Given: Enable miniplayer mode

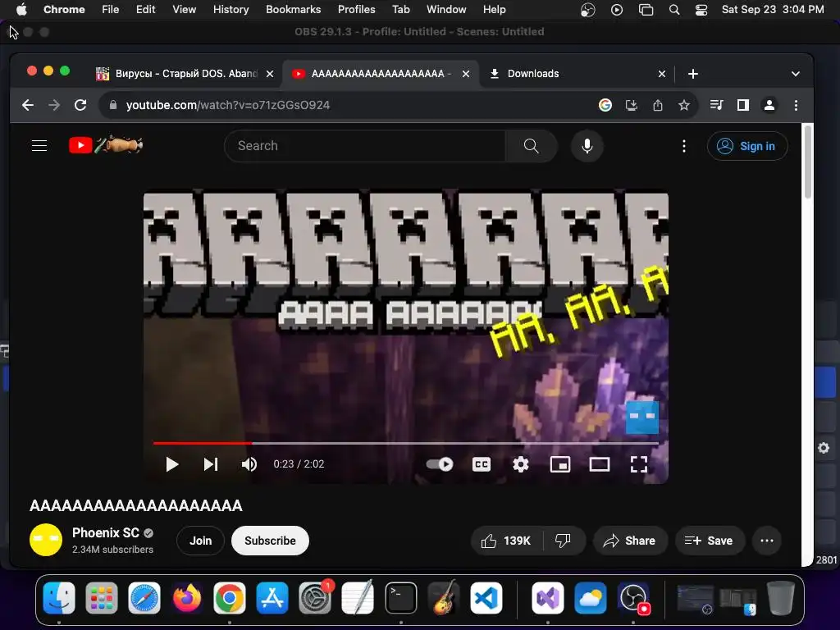Looking at the screenshot, I should pos(559,464).
